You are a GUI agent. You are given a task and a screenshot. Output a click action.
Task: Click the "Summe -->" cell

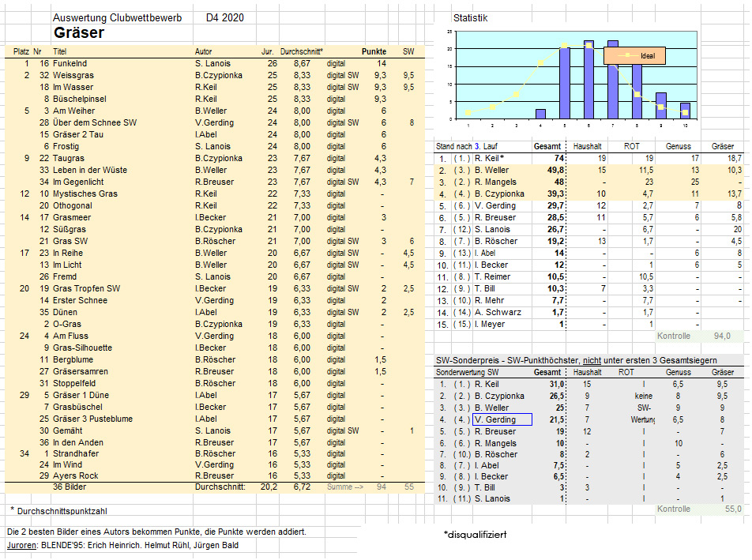(345, 487)
